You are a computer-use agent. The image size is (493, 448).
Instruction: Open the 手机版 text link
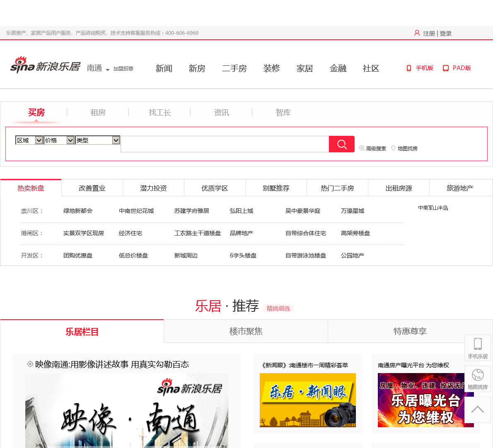425,68
